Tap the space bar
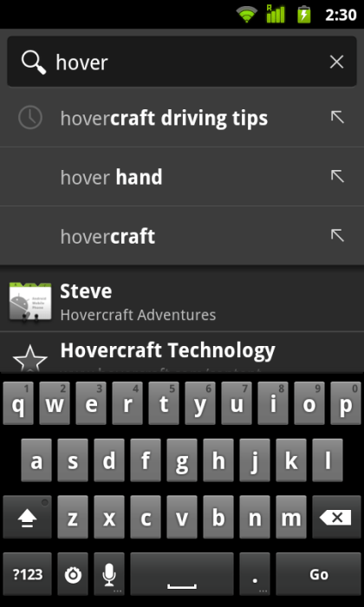Image resolution: width=364 pixels, height=607 pixels. (182, 574)
